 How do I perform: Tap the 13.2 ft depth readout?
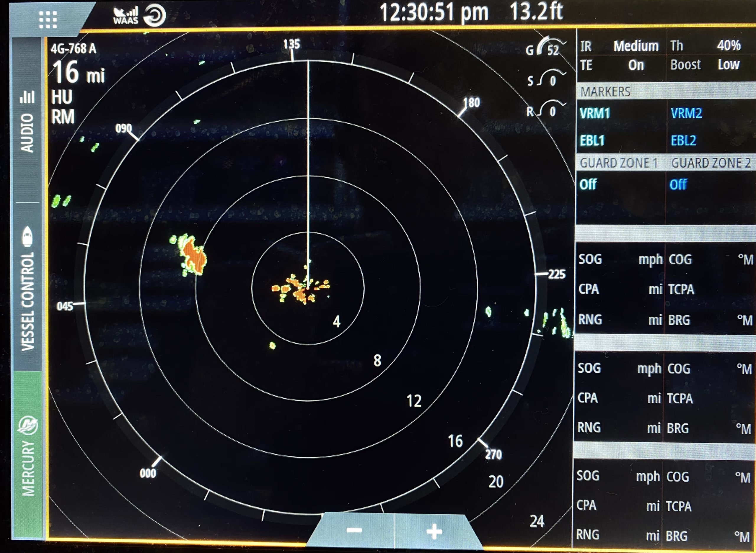pos(537,12)
